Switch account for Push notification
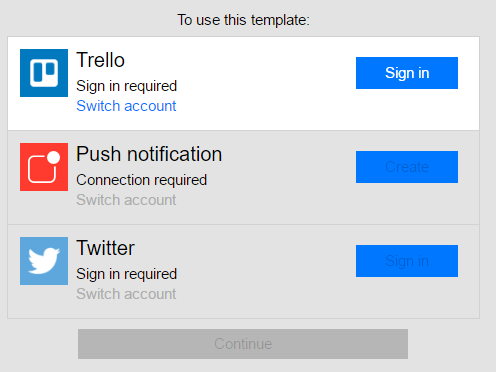Image resolution: width=496 pixels, height=372 pixels. click(x=126, y=200)
